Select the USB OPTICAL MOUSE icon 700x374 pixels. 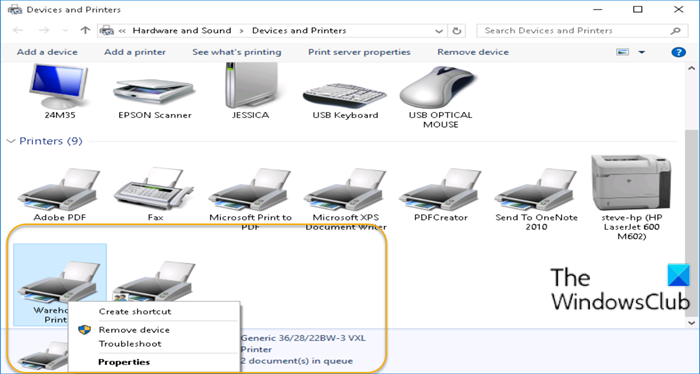tap(440, 87)
